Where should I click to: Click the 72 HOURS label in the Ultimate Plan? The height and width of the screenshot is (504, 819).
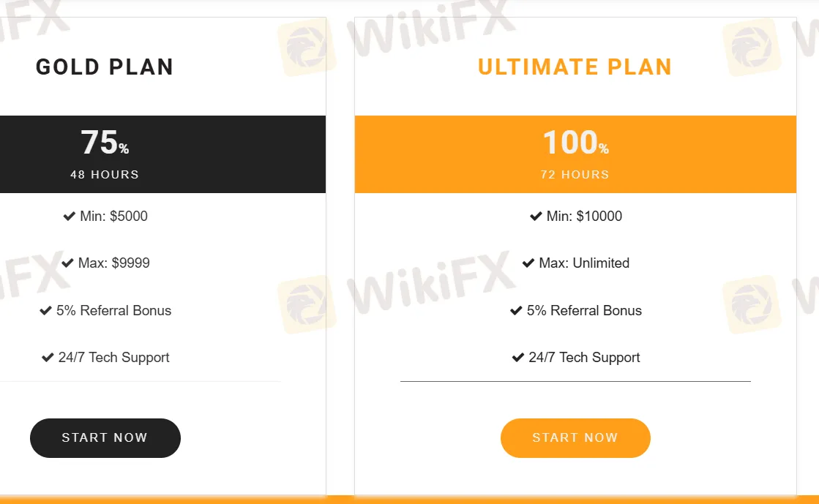coord(575,174)
